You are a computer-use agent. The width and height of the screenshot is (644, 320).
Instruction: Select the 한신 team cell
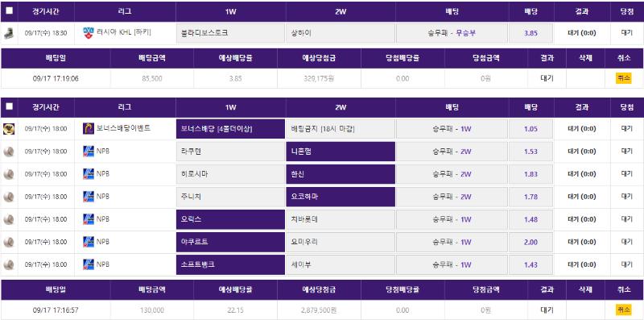coord(341,174)
